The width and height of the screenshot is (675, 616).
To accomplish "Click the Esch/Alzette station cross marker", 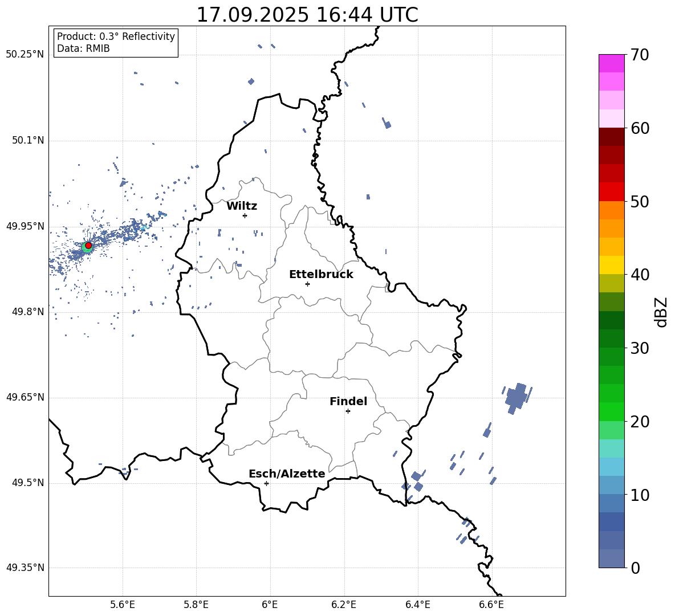I will (266, 483).
